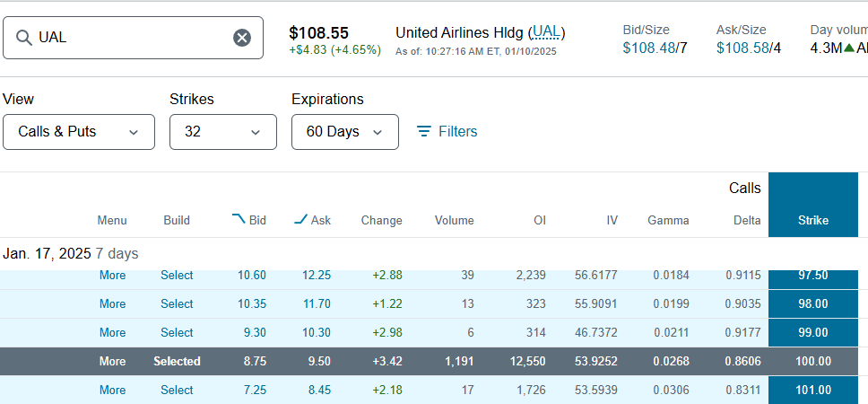Click the 100.00 strike cell
Image resolution: width=868 pixels, height=404 pixels.
click(813, 361)
